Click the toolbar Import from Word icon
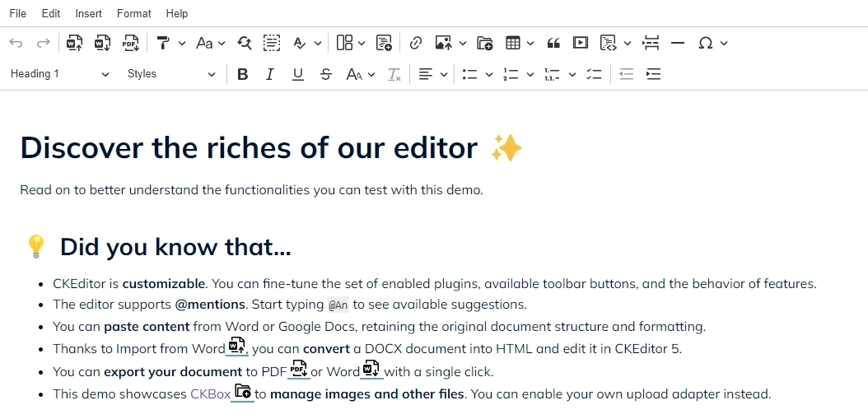This screenshot has width=868, height=419. 74,43
